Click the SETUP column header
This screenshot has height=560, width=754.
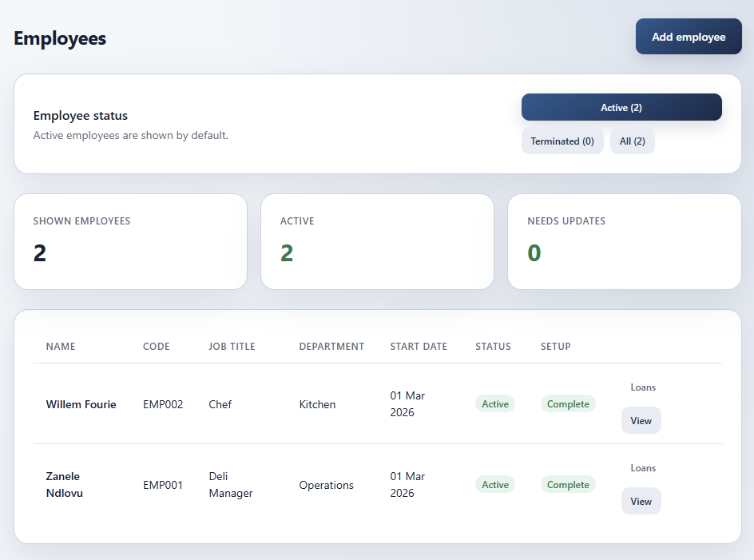(555, 347)
